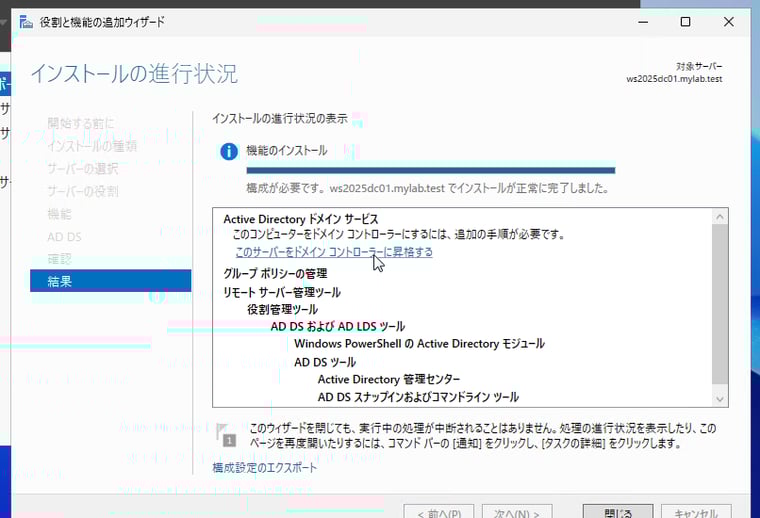Select the AD DS step in the sidebar

[x=64, y=236]
